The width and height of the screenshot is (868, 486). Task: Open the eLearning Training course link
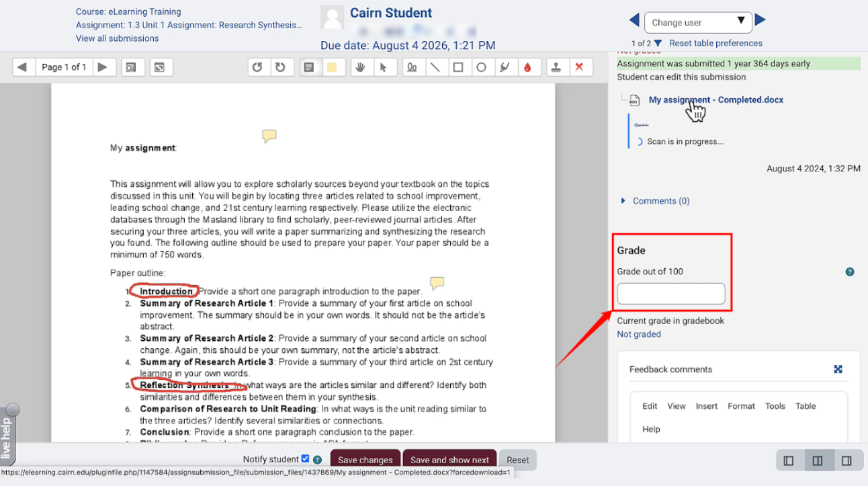(128, 11)
